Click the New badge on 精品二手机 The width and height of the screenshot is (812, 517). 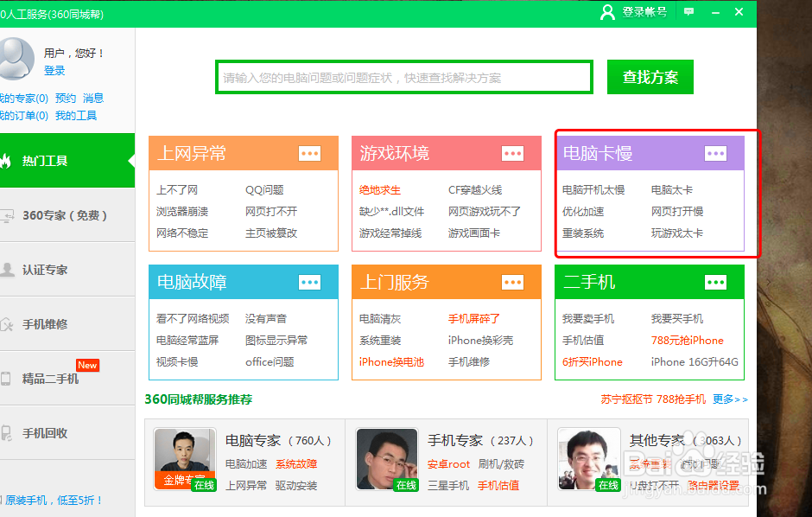87,365
